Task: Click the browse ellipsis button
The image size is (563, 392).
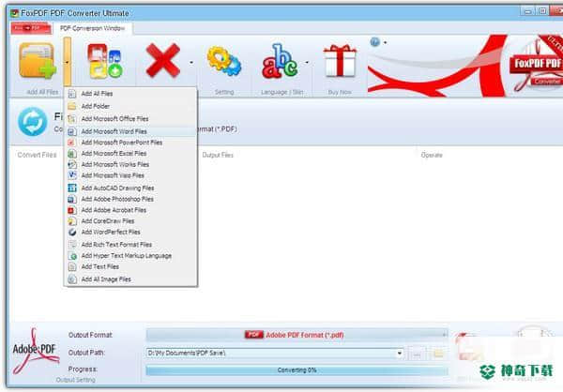Action: point(417,354)
